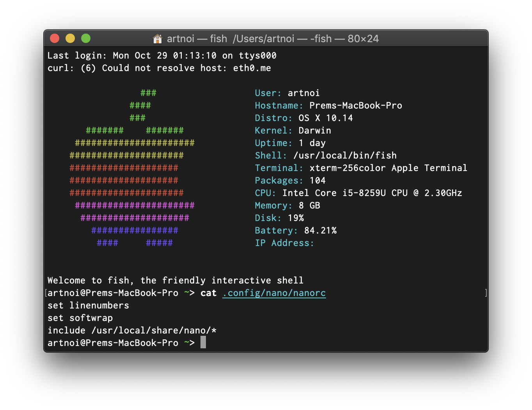Click the 'CPU: Intel Core i5-8259U' line
This screenshot has width=532, height=410.
(x=358, y=193)
